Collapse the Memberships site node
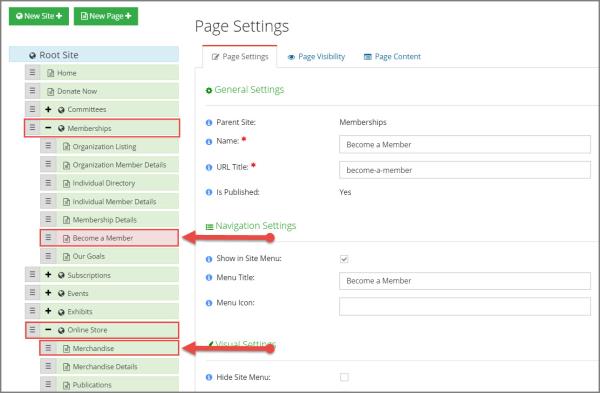600x393 pixels. pos(48,128)
